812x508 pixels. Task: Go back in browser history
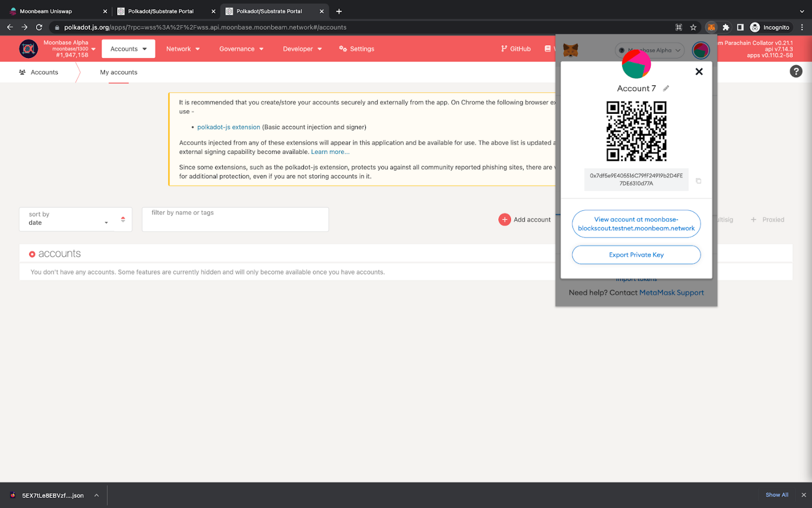(x=10, y=27)
